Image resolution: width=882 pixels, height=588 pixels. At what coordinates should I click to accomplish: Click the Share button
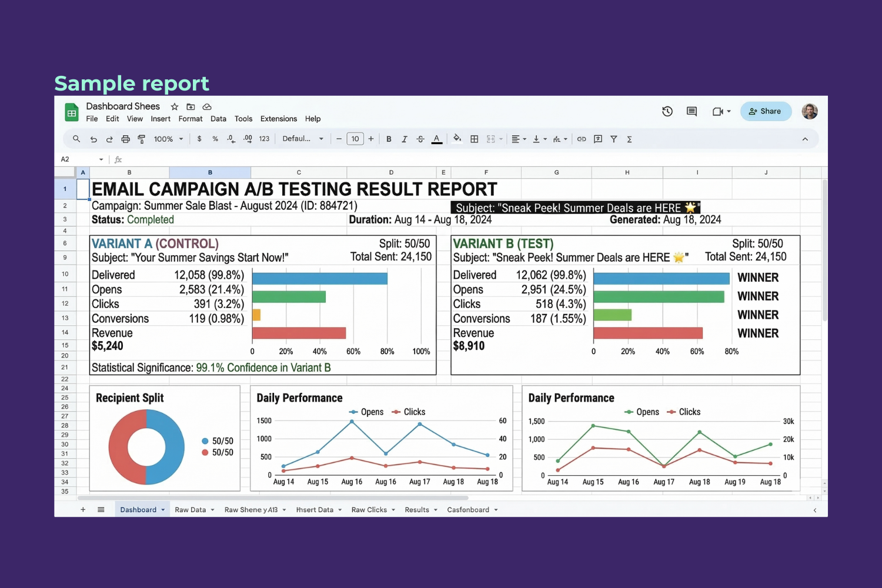[766, 111]
